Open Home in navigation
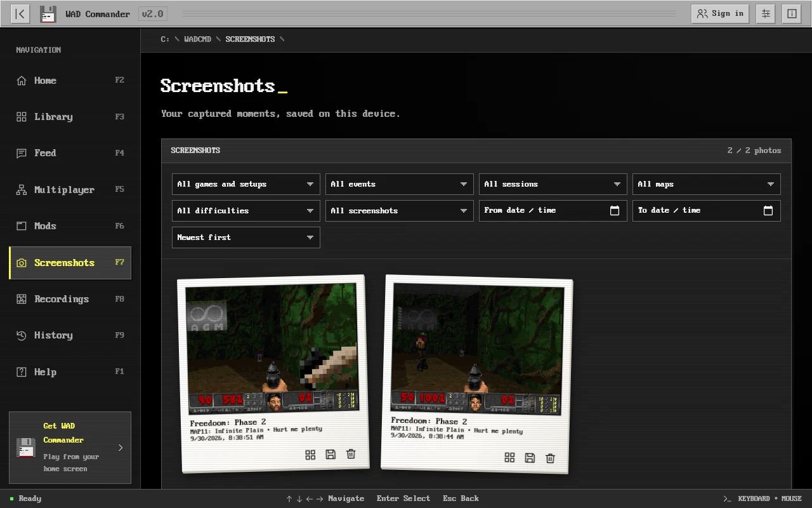This screenshot has width=812, height=508. [70, 81]
